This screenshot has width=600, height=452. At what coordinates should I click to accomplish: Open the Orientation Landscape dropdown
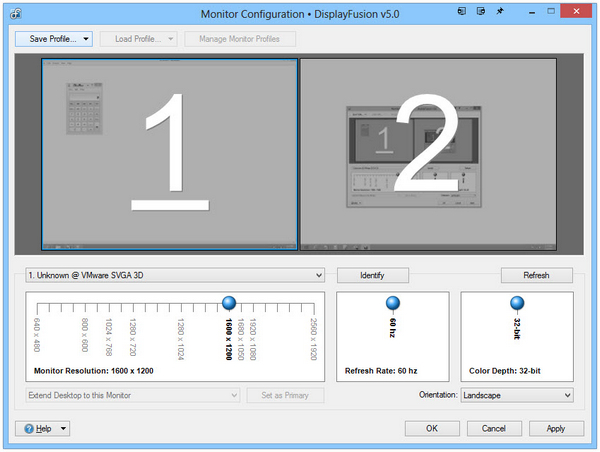[x=517, y=395]
